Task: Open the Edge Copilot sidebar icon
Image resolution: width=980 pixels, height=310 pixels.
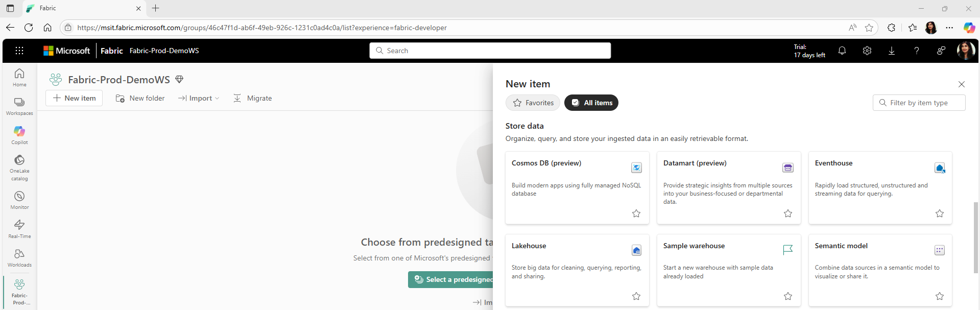Action: coord(969,28)
